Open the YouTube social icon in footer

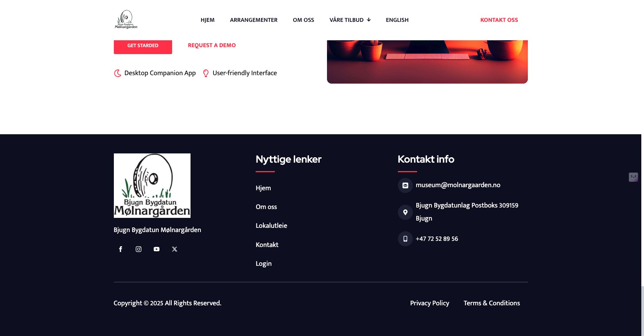156,249
